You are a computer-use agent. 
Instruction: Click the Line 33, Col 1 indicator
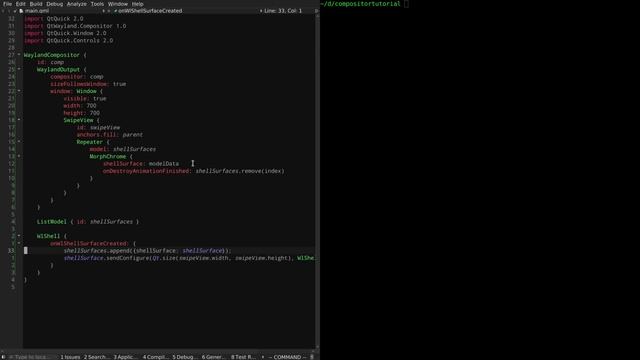[283, 11]
